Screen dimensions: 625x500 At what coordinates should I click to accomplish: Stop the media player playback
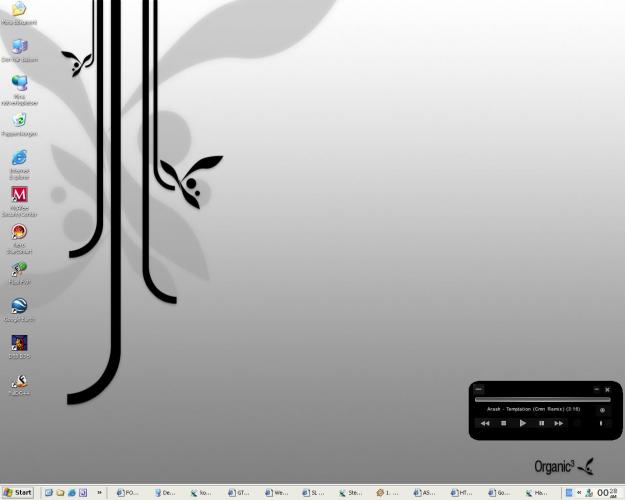(x=503, y=423)
